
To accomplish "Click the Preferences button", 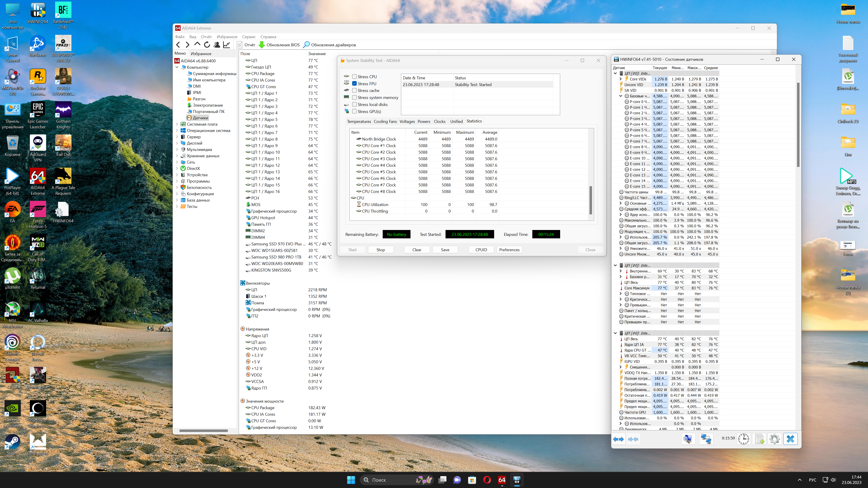I will (x=509, y=250).
